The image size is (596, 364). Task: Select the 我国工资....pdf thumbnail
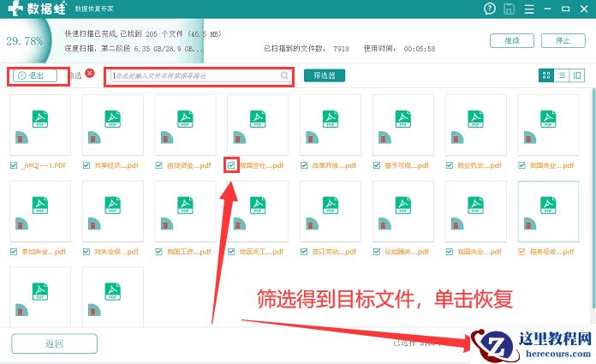(185, 211)
